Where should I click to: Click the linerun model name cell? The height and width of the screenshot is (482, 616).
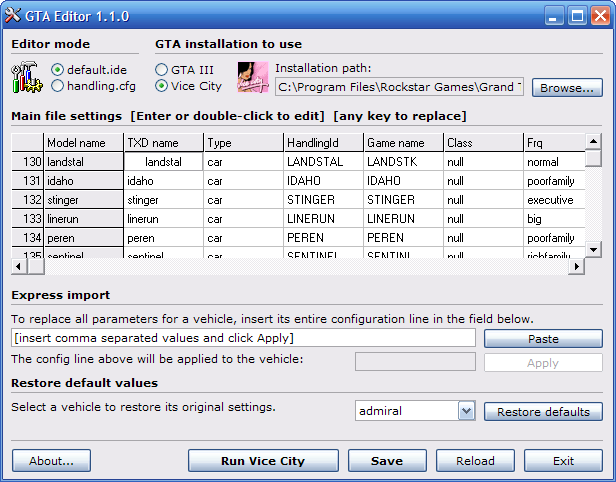pyautogui.click(x=84, y=219)
